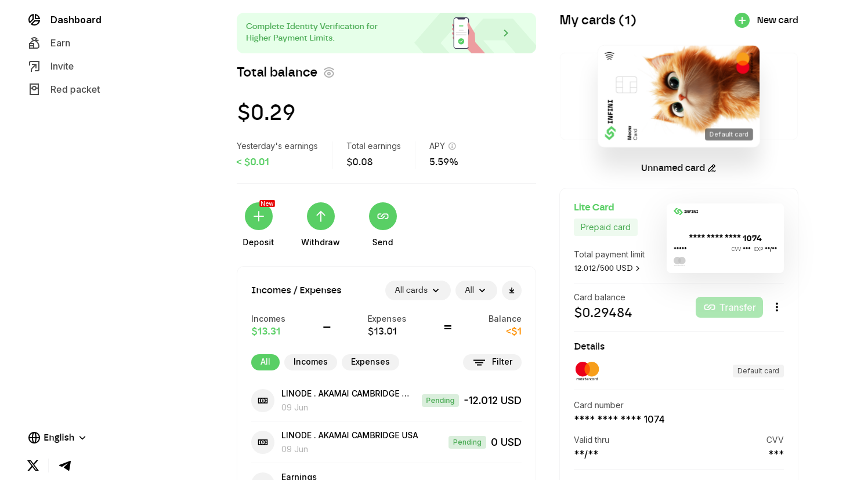This screenshot has height=480, width=868.
Task: Toggle total balance visibility eye icon
Action: point(329,72)
